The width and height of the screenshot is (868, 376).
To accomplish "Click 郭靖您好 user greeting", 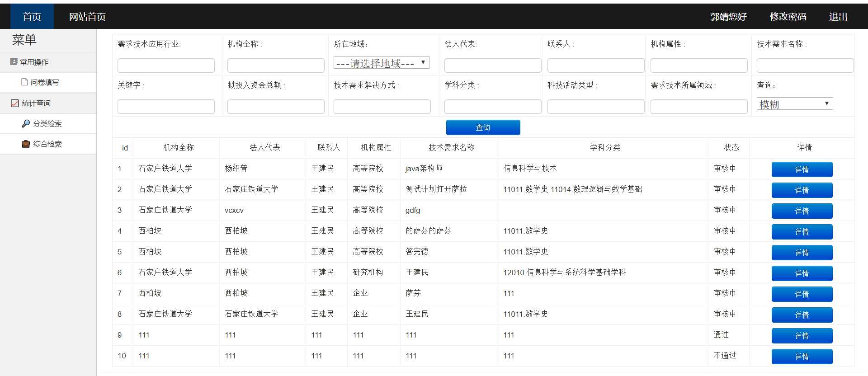I will coord(728,17).
